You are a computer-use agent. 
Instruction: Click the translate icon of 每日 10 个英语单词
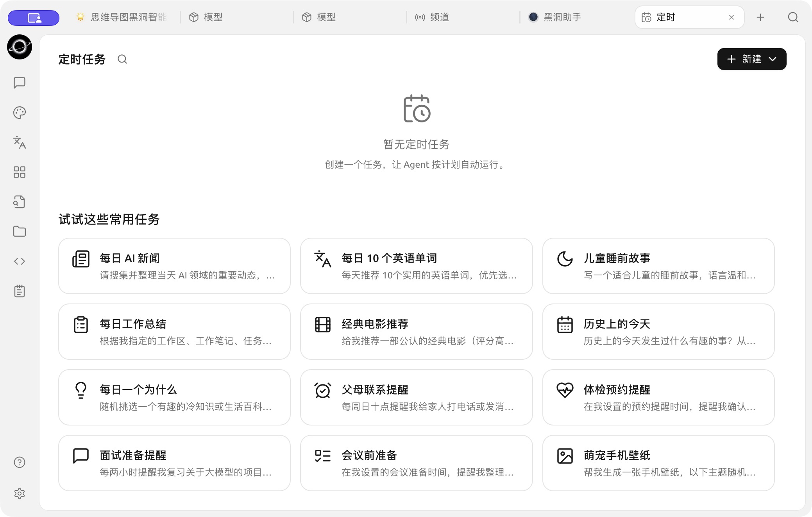pyautogui.click(x=323, y=259)
